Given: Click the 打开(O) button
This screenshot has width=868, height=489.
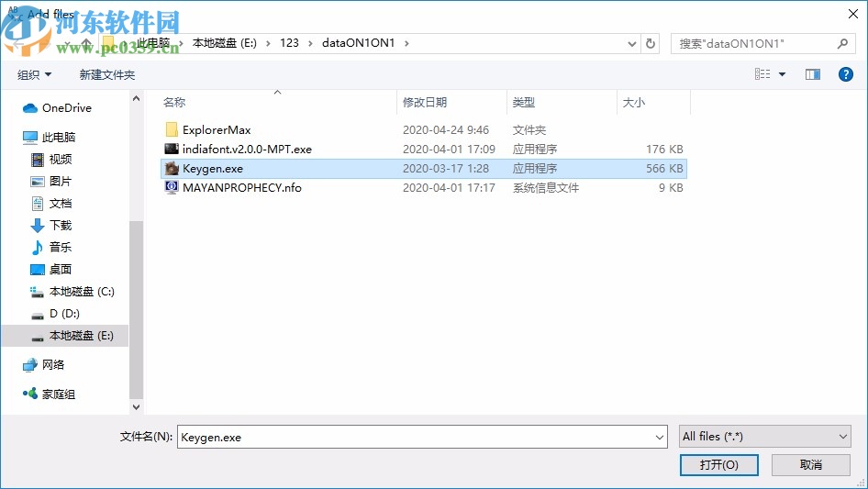Looking at the screenshot, I should click(x=718, y=464).
